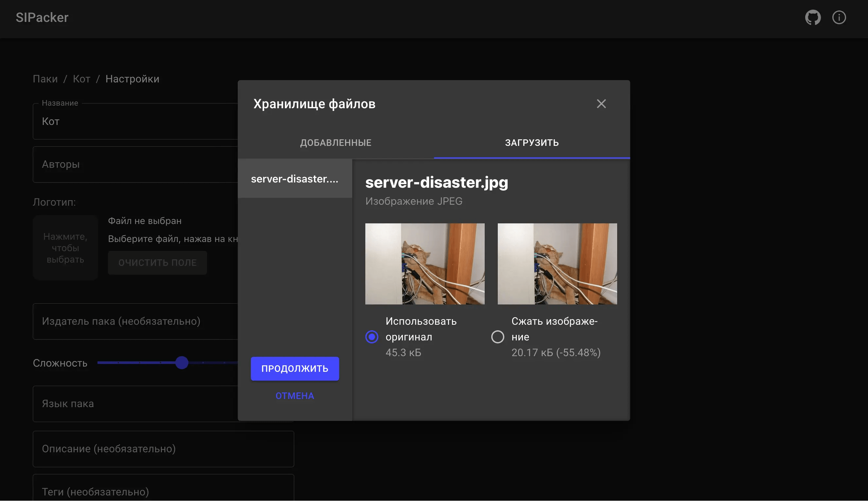Open Паки breadcrumb link
868x501 pixels.
[45, 78]
